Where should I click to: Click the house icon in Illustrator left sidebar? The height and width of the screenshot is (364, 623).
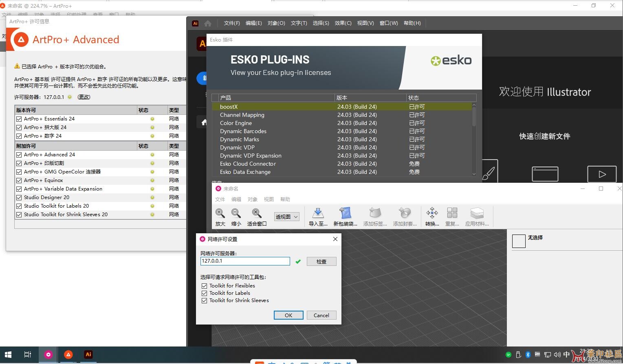(x=204, y=122)
